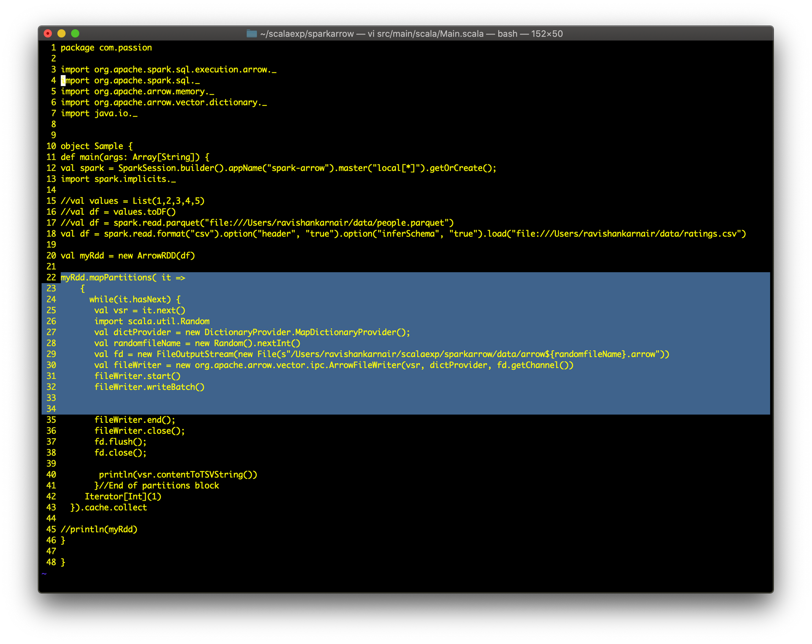Click on 'SparkSession.builder()' in line 12
The width and height of the screenshot is (812, 644).
[171, 168]
